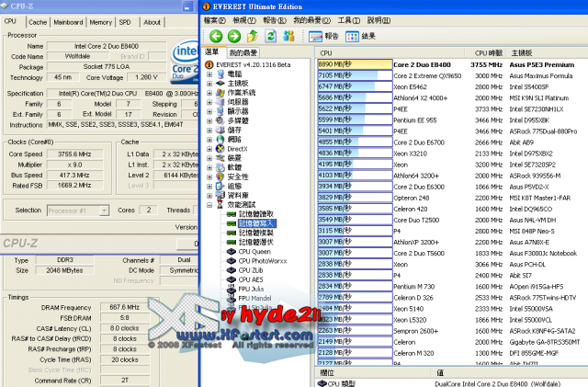Select the 作業系統 operating system tree icon
The image size is (588, 387).
point(220,93)
